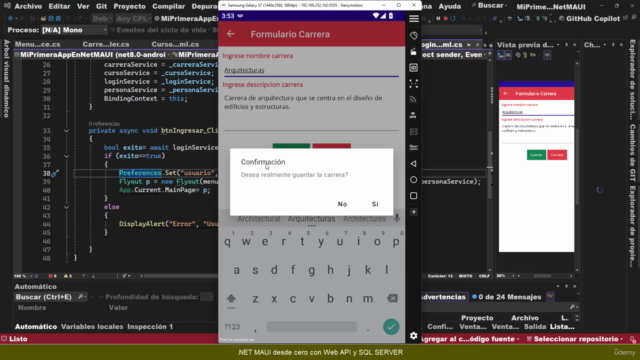Open the Proyecto menu
This screenshot has height=360, width=640.
129,6
